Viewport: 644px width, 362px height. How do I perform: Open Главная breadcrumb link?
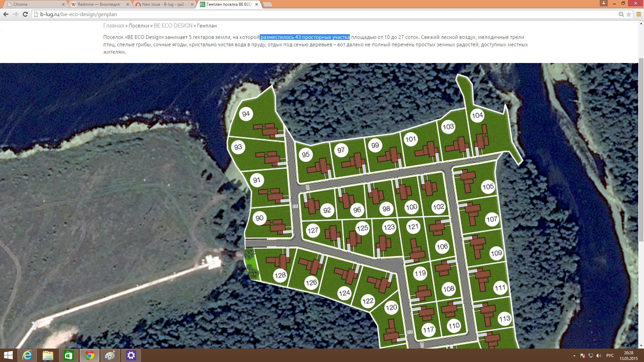(x=113, y=26)
